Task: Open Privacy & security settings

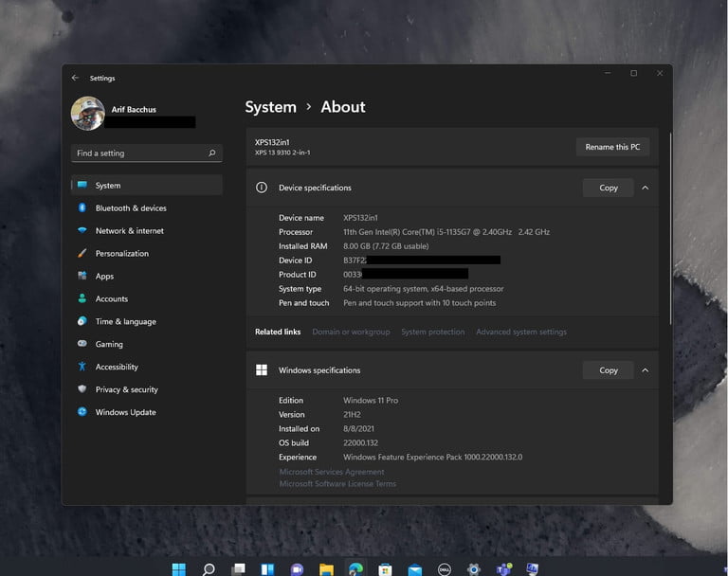Action: click(x=126, y=389)
